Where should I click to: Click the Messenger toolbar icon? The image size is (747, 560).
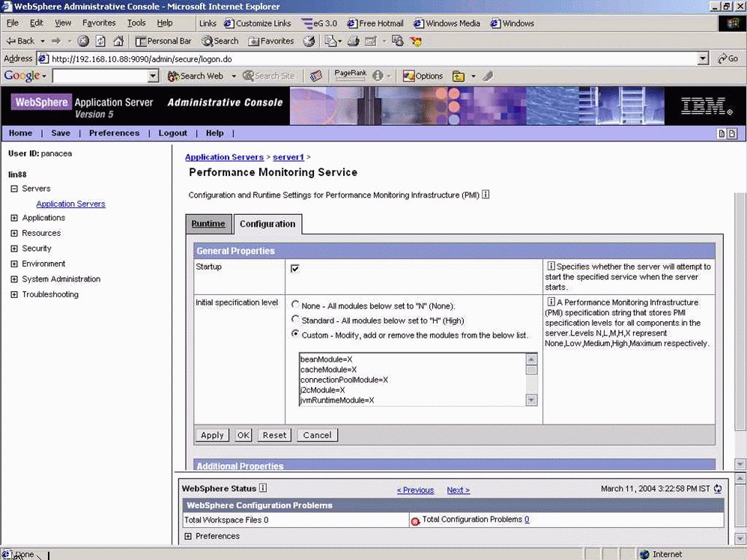click(416, 41)
